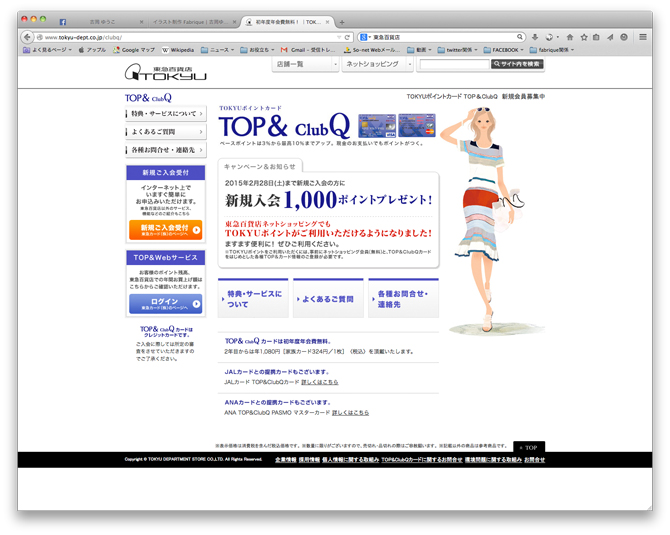Image resolution: width=670 pixels, height=535 pixels.
Task: Open the Gmail bookmark
Action: (x=308, y=50)
